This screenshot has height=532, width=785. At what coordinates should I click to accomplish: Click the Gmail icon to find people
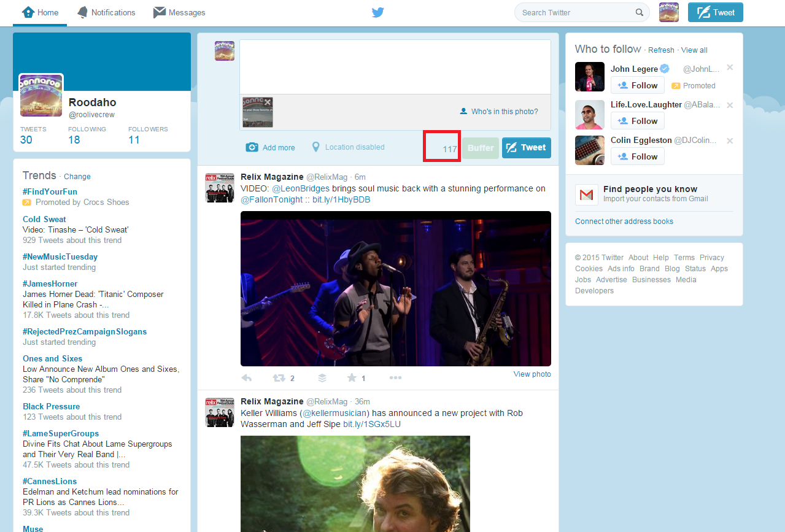(x=587, y=195)
